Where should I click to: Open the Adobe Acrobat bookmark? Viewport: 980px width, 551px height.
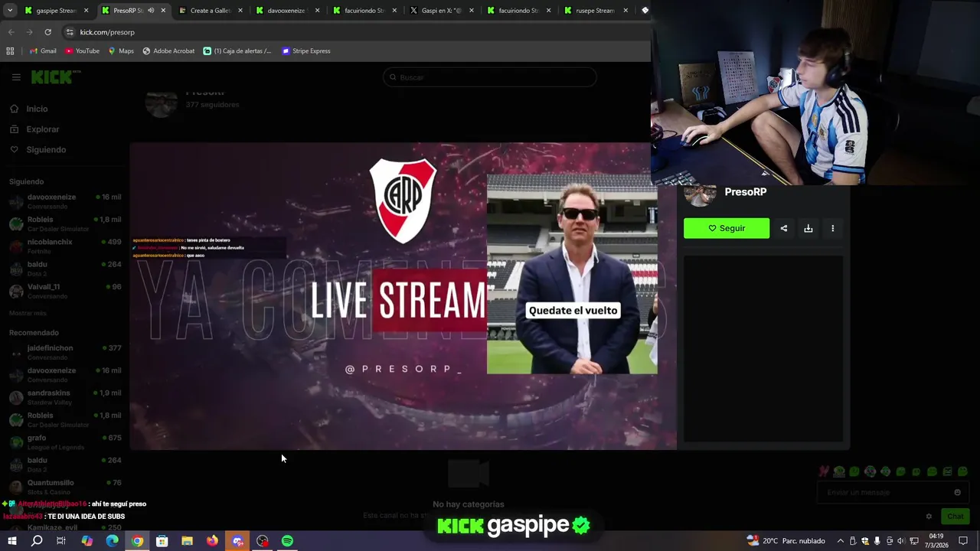[168, 51]
